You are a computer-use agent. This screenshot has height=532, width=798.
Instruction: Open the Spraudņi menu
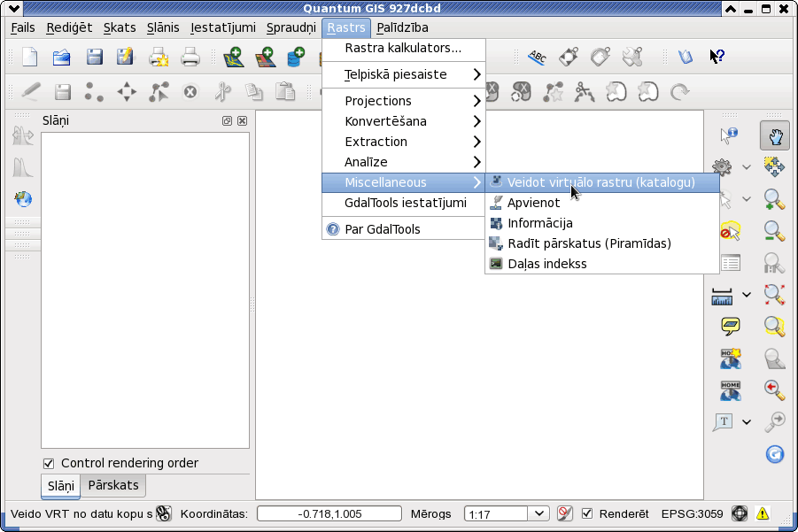pos(291,27)
